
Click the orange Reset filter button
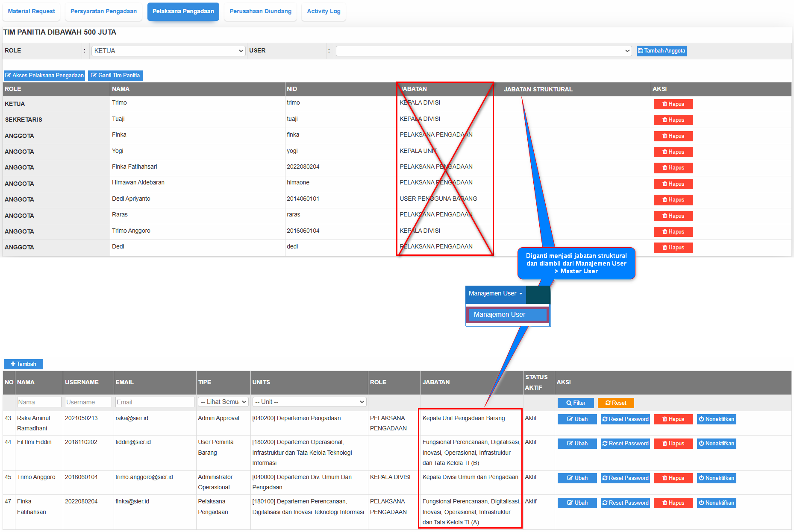616,403
